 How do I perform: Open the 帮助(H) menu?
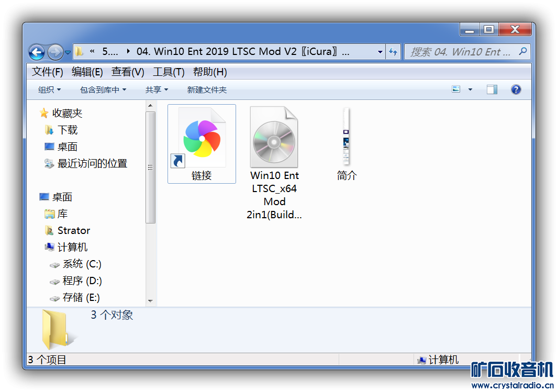(210, 72)
